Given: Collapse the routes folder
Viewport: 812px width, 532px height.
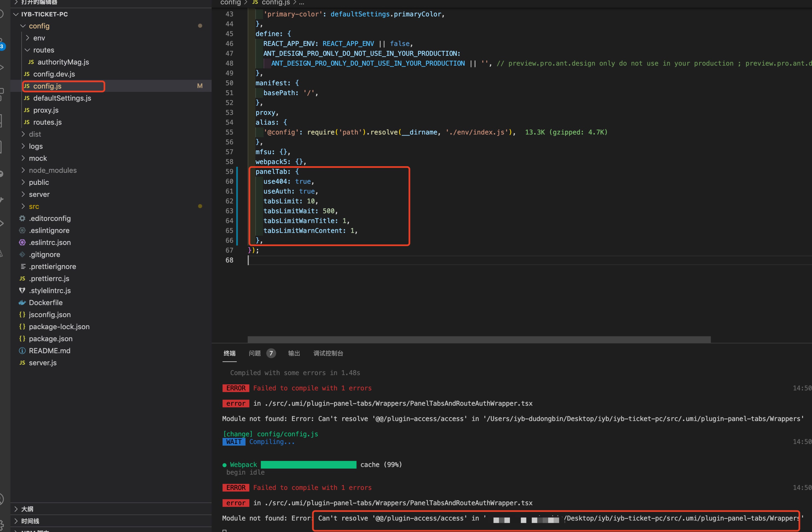Looking at the screenshot, I should [27, 50].
